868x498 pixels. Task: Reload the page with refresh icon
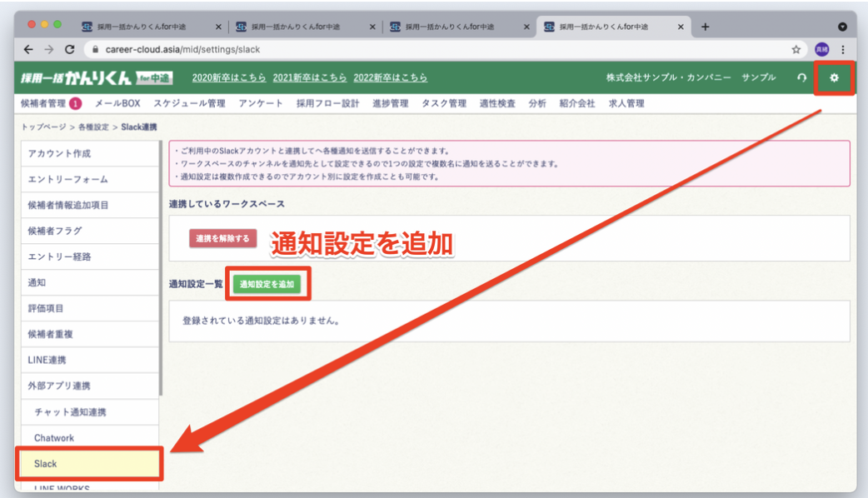point(70,49)
